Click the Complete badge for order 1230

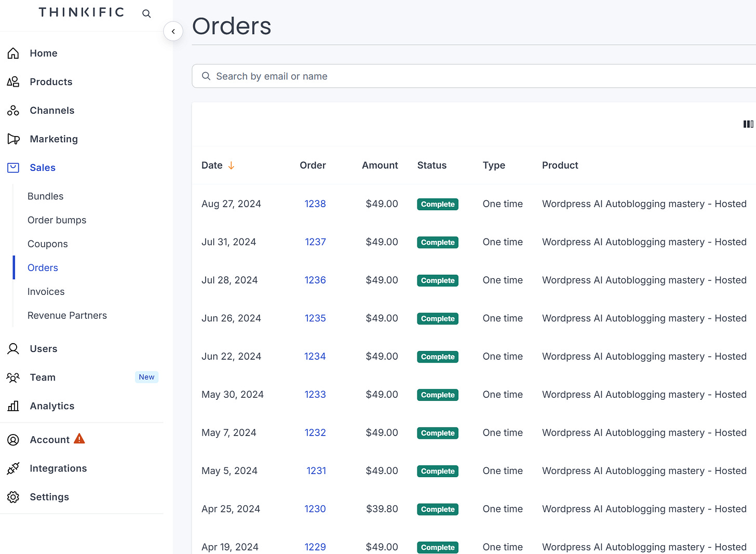click(438, 509)
